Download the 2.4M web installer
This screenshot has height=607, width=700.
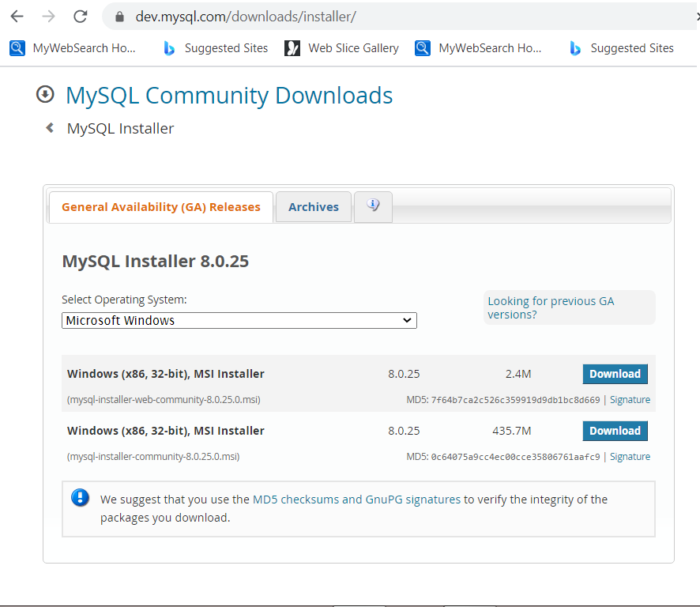615,374
